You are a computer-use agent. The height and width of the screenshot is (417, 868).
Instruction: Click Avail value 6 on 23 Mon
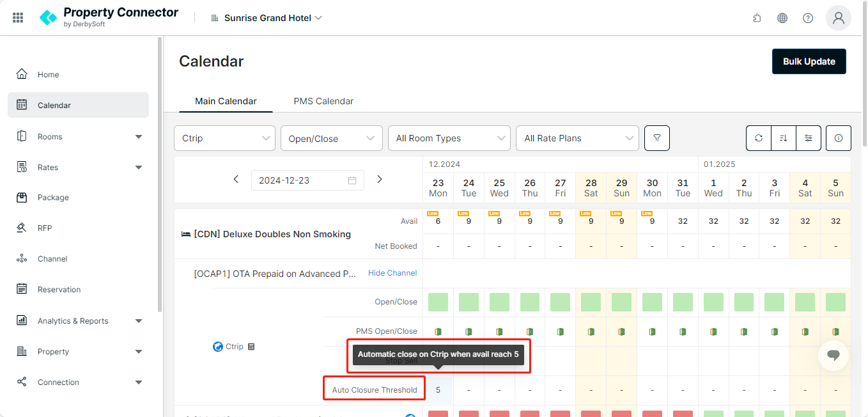point(438,221)
